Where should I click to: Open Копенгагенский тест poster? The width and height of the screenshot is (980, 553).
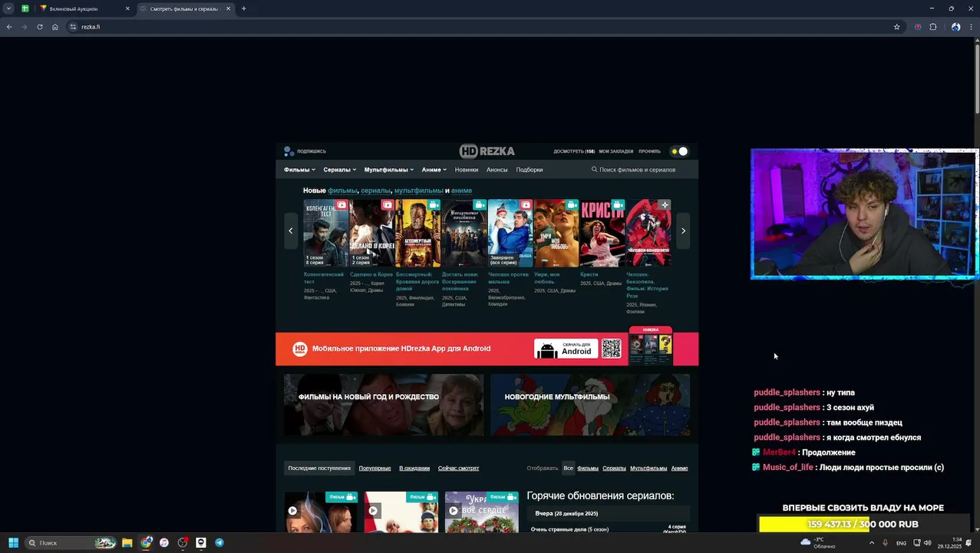[326, 233]
